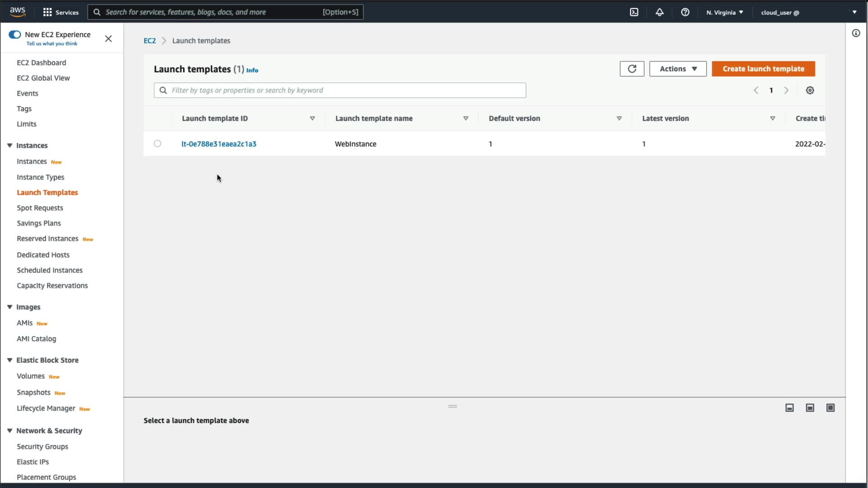This screenshot has height=488, width=868.
Task: Expand split panel to full view icon
Action: pyautogui.click(x=830, y=408)
